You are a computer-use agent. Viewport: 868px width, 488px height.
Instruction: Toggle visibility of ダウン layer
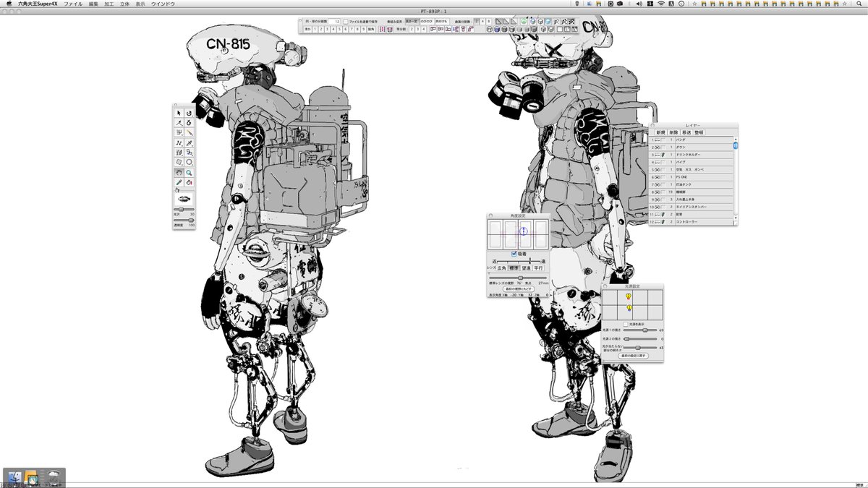pos(658,147)
